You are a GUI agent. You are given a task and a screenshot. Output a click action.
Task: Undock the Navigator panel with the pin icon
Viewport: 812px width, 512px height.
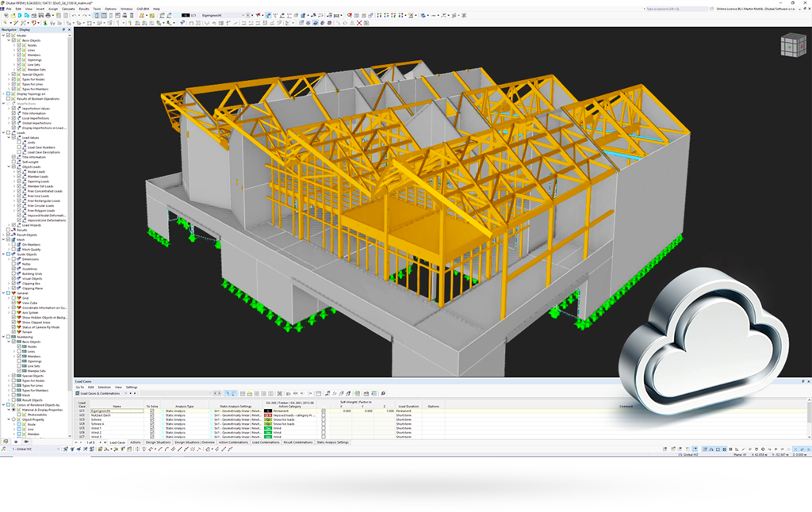coord(63,29)
